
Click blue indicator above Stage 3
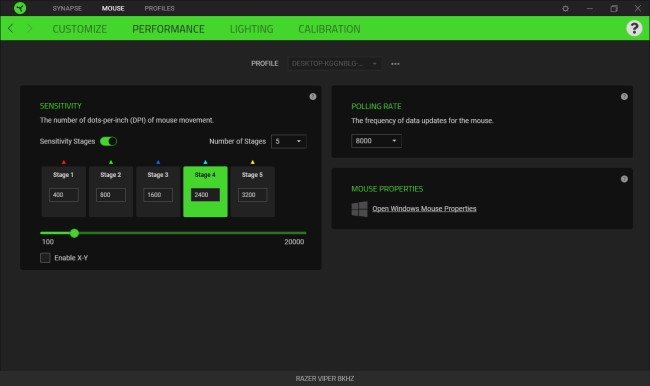point(158,162)
